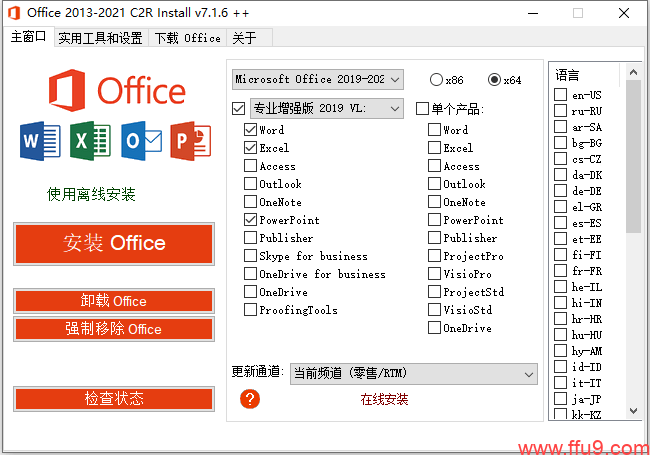The width and height of the screenshot is (650, 455).
Task: Check the en-US language checkbox
Action: click(560, 94)
